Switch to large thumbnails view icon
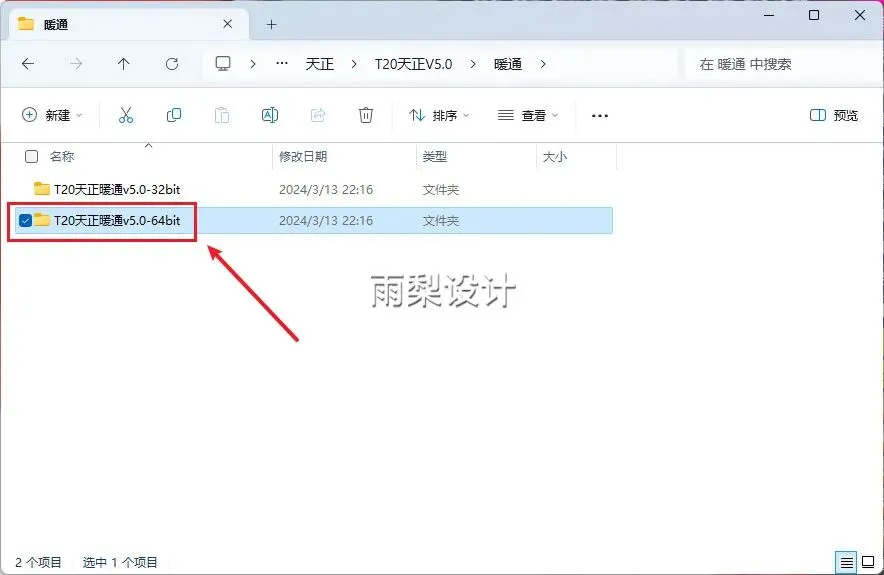Viewport: 884px width, 575px height. click(x=869, y=562)
